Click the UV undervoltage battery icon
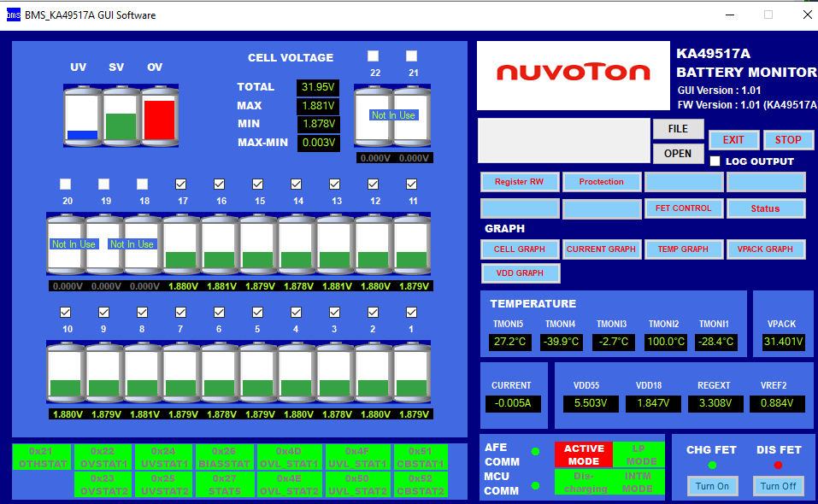818x504 pixels. pyautogui.click(x=82, y=115)
